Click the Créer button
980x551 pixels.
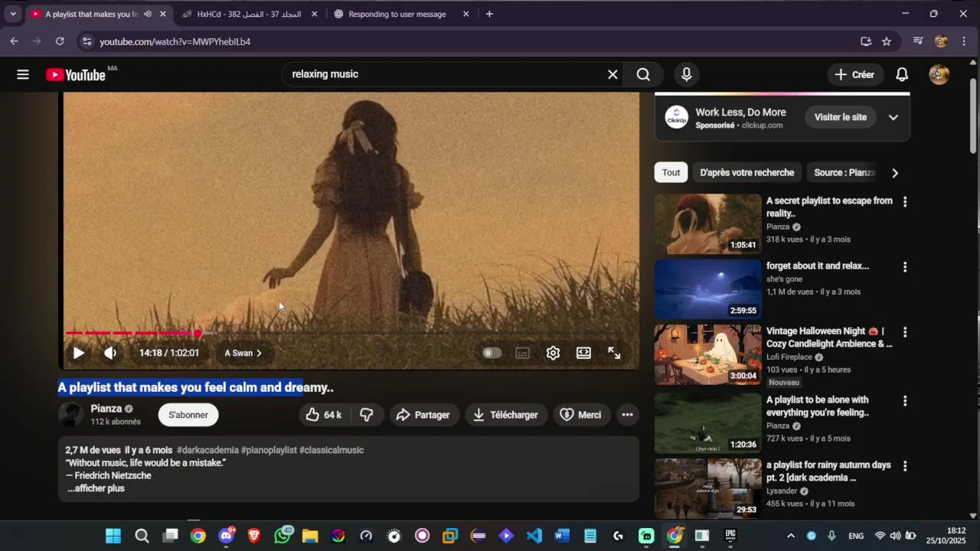854,74
